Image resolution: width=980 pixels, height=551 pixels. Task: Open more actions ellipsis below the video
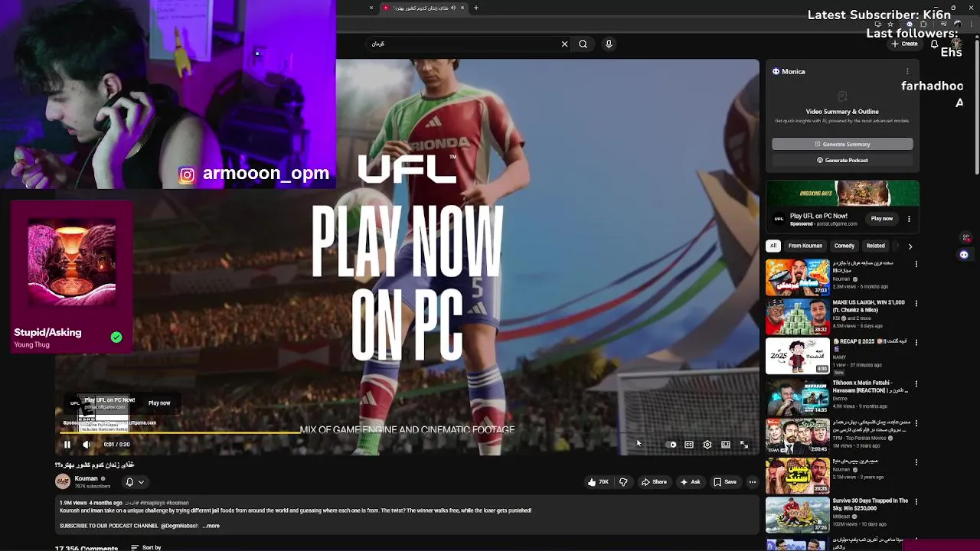click(x=753, y=482)
